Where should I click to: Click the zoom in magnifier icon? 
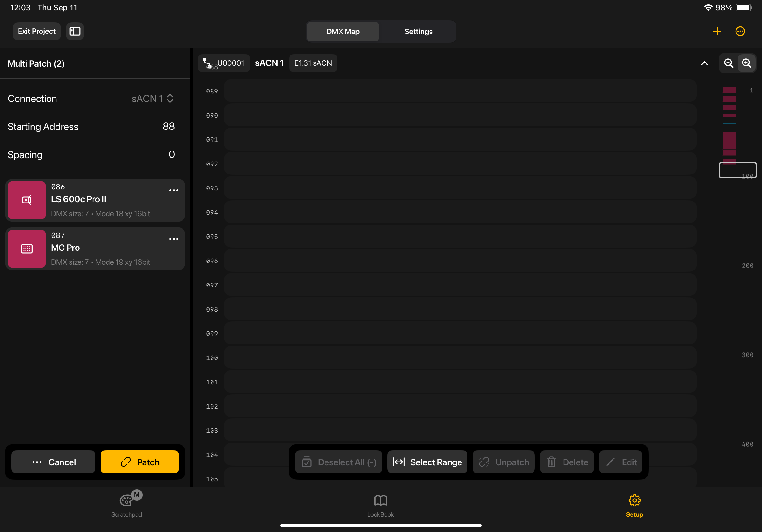coord(746,63)
